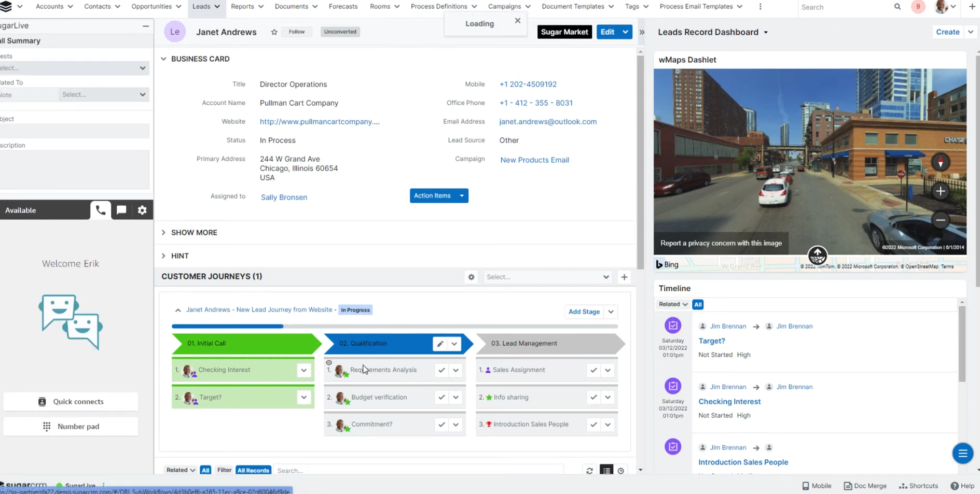
Task: Collapse the Janet Andrews journey
Action: [x=178, y=310]
